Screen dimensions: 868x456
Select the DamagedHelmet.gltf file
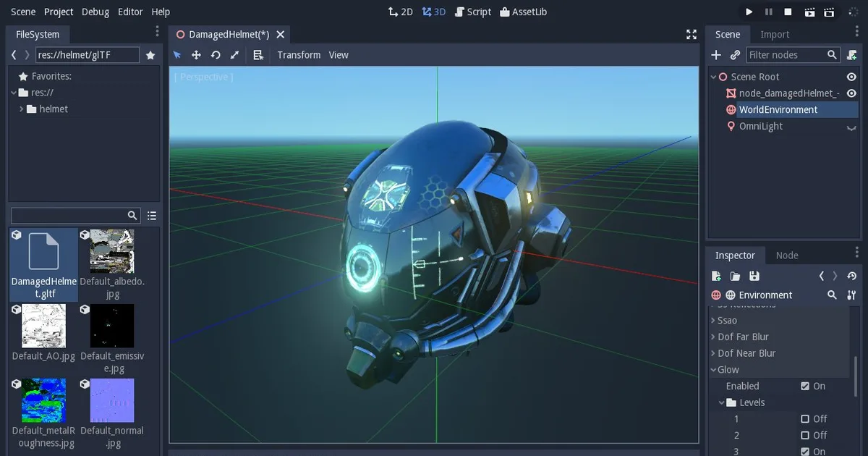pos(43,265)
